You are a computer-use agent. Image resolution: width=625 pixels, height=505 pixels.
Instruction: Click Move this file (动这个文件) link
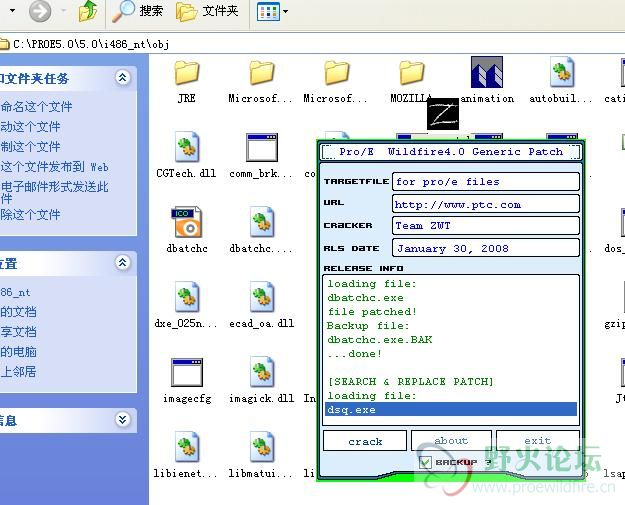pyautogui.click(x=30, y=127)
